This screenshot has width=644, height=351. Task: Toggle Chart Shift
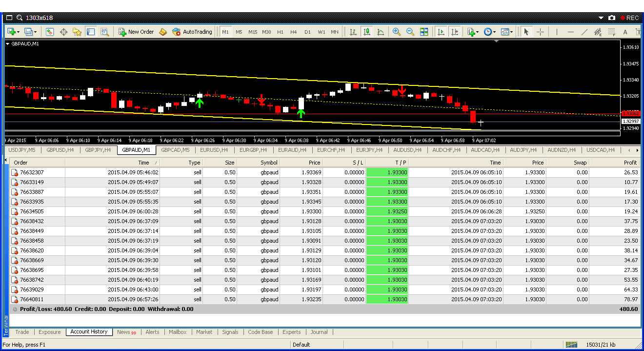pyautogui.click(x=455, y=32)
